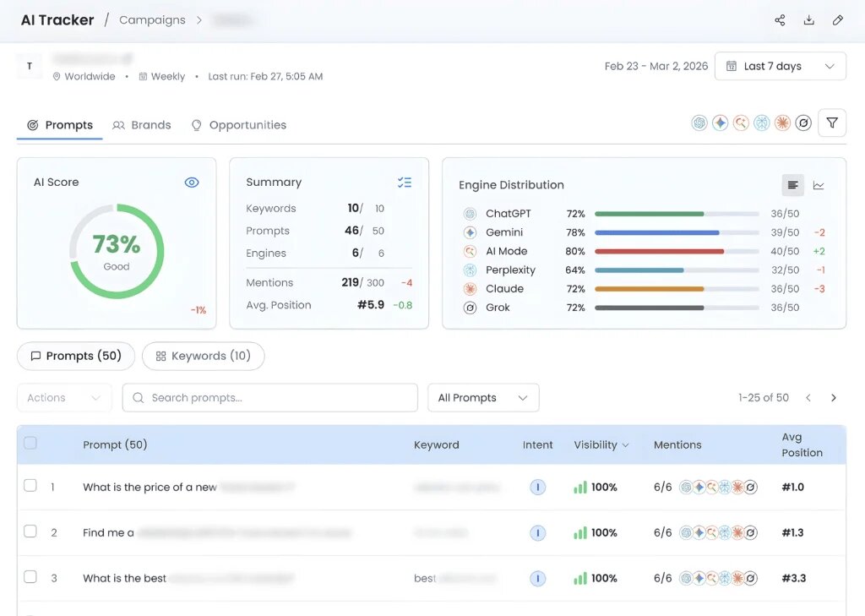Click the #5.9 average position value

(371, 305)
